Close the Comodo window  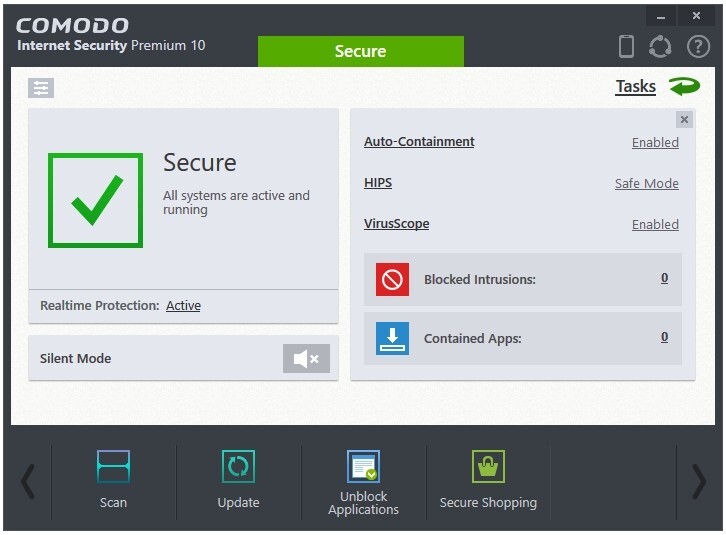point(696,16)
